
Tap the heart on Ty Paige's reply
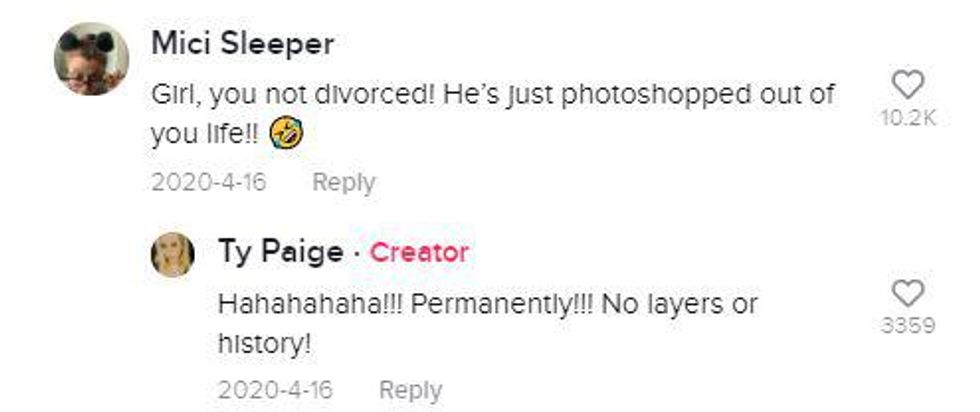(x=907, y=293)
